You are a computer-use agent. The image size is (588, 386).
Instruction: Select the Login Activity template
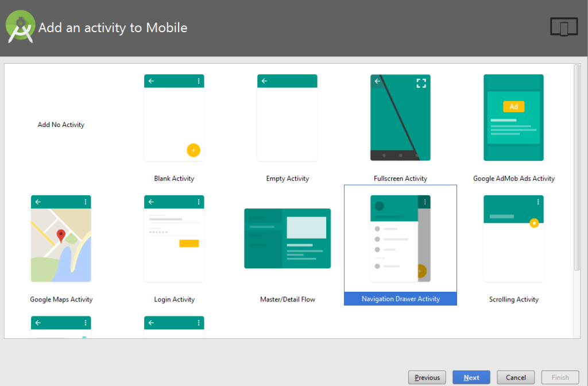click(174, 238)
